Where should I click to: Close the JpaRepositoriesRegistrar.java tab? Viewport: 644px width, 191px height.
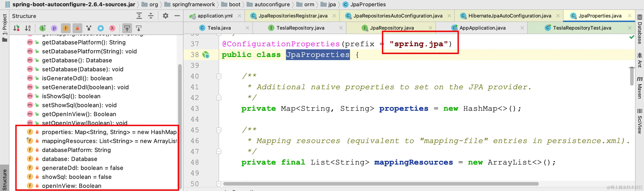[x=334, y=16]
